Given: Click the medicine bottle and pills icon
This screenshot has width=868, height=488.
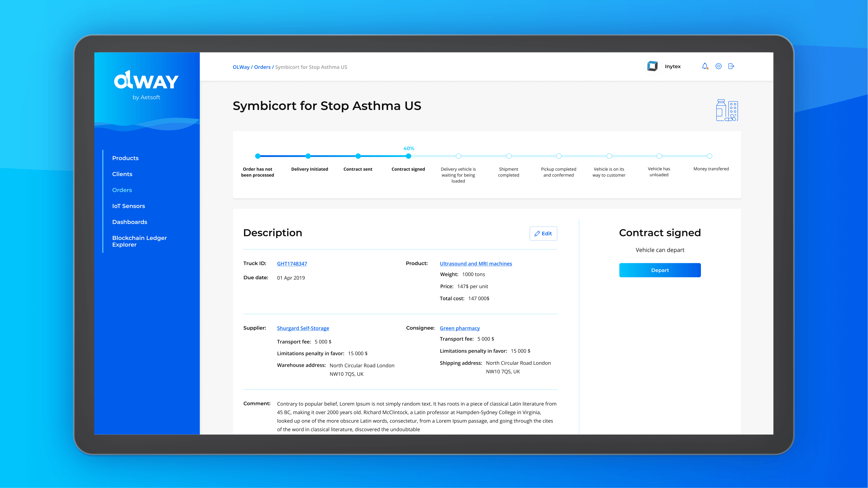Looking at the screenshot, I should (727, 110).
